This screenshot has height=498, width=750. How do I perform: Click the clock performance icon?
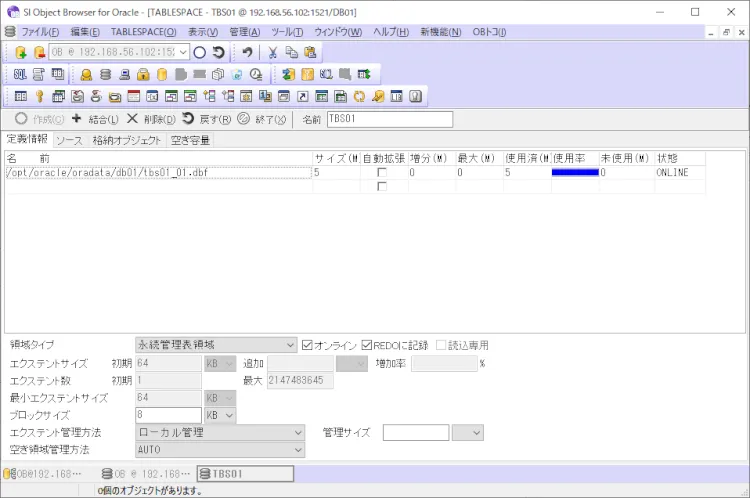[256, 74]
